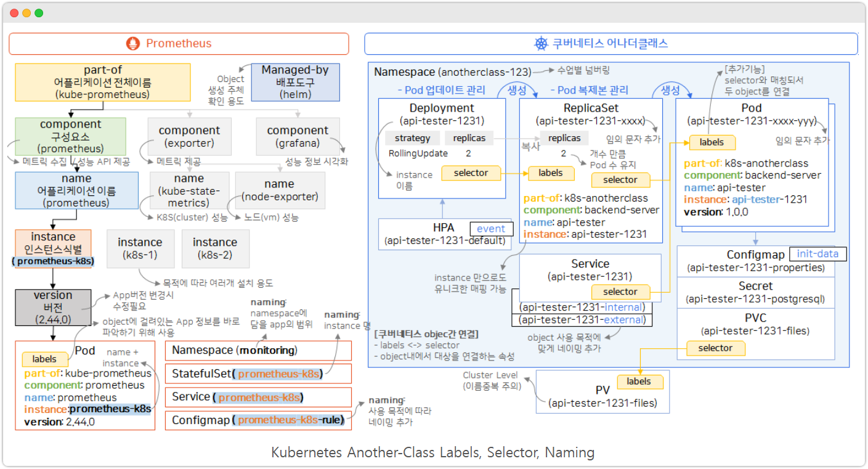Select the Service (prometheus-k8s) box

(258, 397)
